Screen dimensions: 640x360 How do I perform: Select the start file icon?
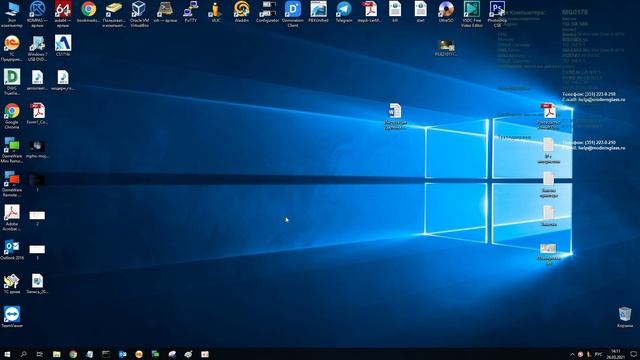coord(420,11)
